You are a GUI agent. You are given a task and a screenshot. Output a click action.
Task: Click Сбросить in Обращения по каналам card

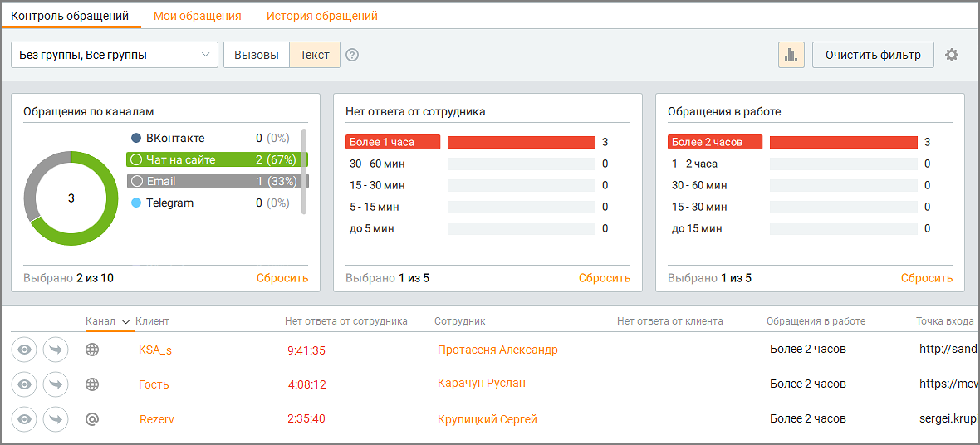282,278
